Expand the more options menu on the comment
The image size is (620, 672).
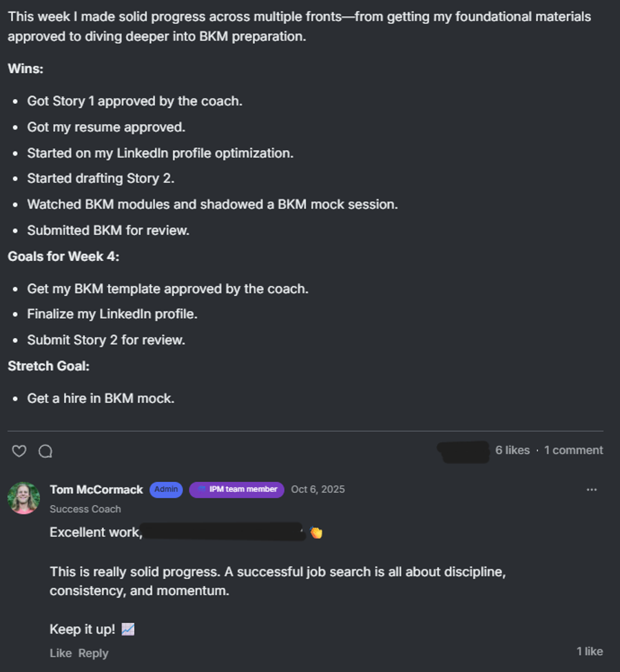(x=592, y=490)
